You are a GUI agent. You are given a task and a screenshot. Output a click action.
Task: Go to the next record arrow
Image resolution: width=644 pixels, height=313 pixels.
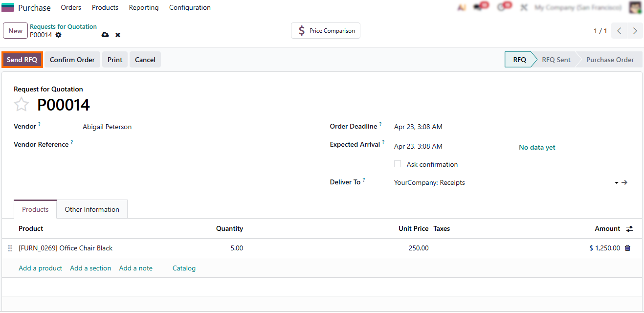pyautogui.click(x=635, y=31)
